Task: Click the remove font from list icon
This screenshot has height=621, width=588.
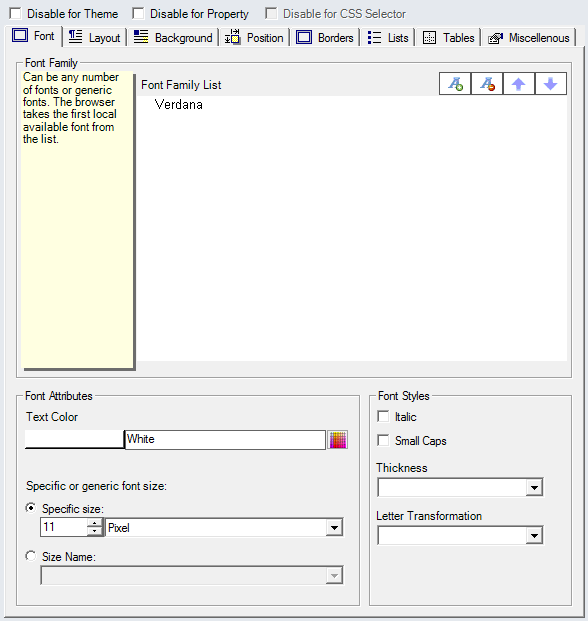Action: tap(487, 84)
